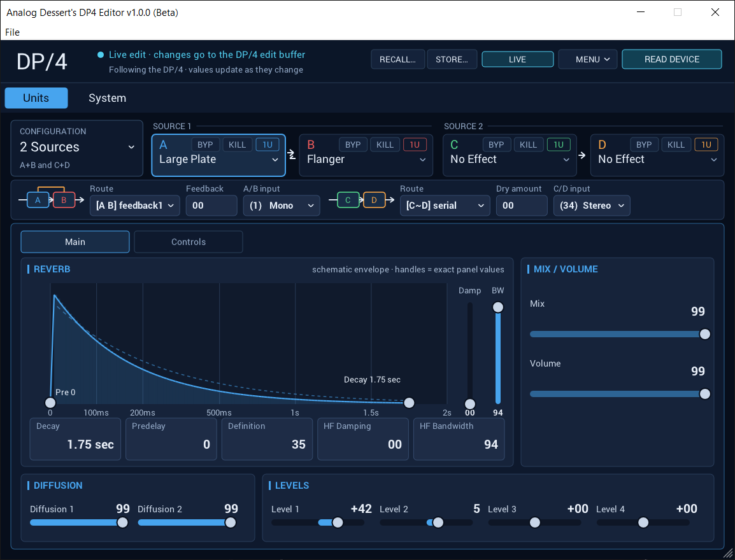Open the File menu
Viewport: 735px width, 560px height.
(13, 32)
